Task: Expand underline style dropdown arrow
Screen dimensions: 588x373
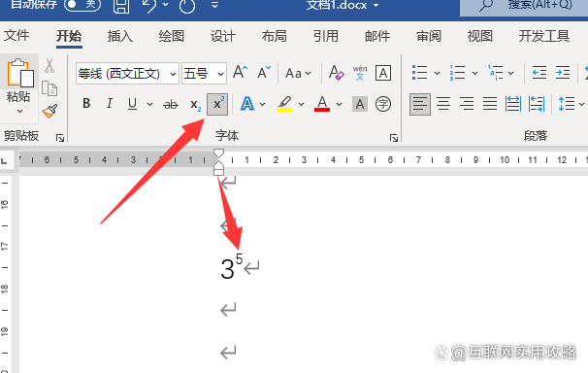Action: tap(149, 104)
